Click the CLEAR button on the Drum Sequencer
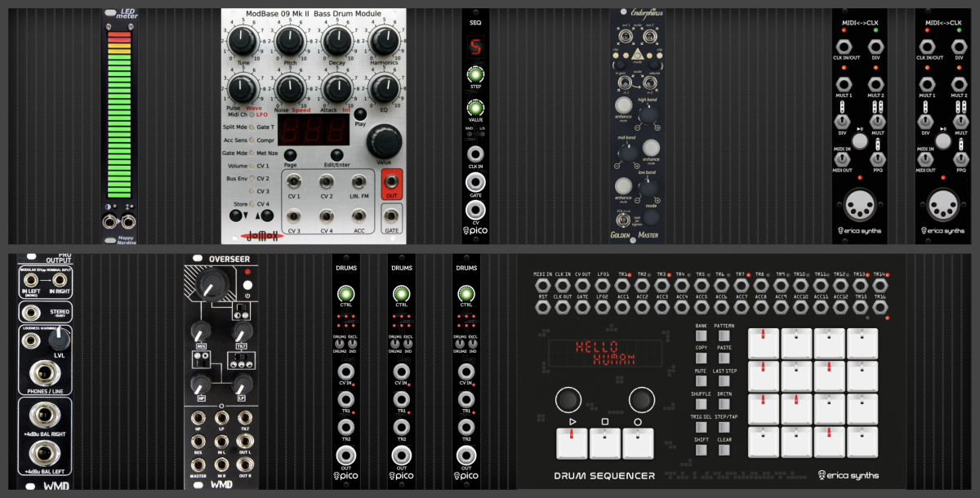The image size is (980, 498). (724, 451)
